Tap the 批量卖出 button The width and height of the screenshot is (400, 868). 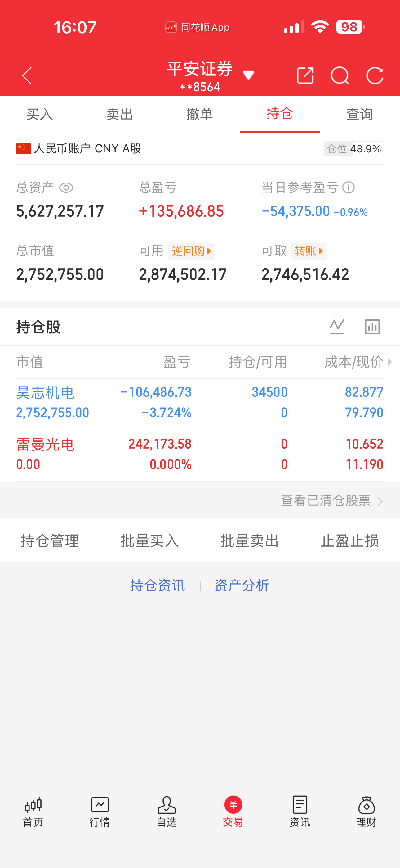[250, 540]
